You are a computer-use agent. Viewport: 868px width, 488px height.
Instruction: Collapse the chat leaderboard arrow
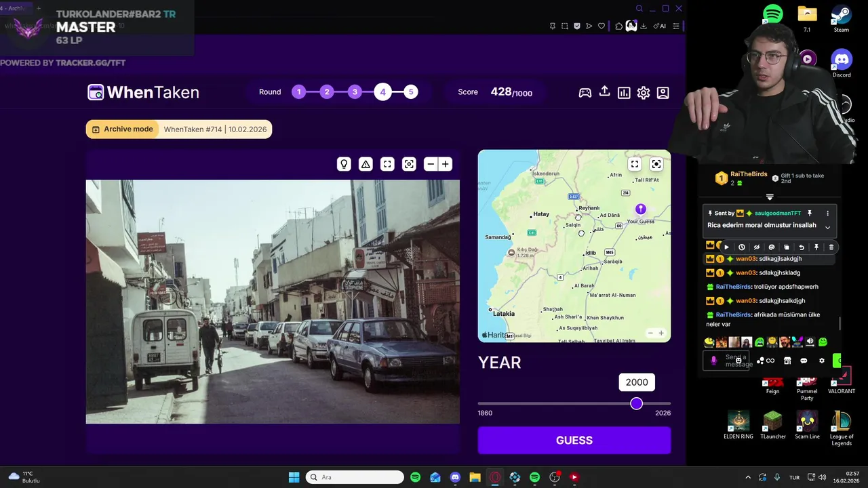coord(770,197)
